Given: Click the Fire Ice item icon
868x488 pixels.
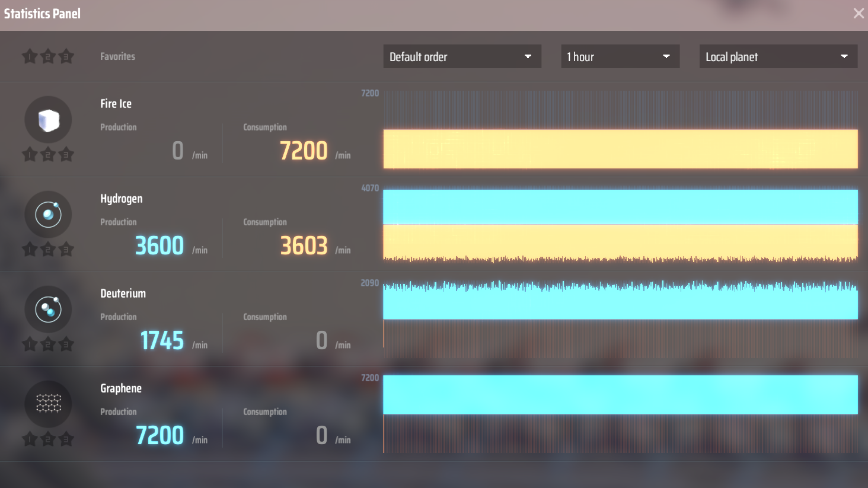Looking at the screenshot, I should tap(48, 120).
